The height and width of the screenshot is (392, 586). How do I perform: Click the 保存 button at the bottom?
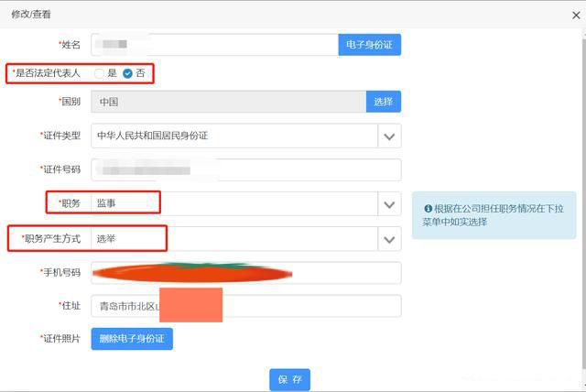(x=289, y=380)
